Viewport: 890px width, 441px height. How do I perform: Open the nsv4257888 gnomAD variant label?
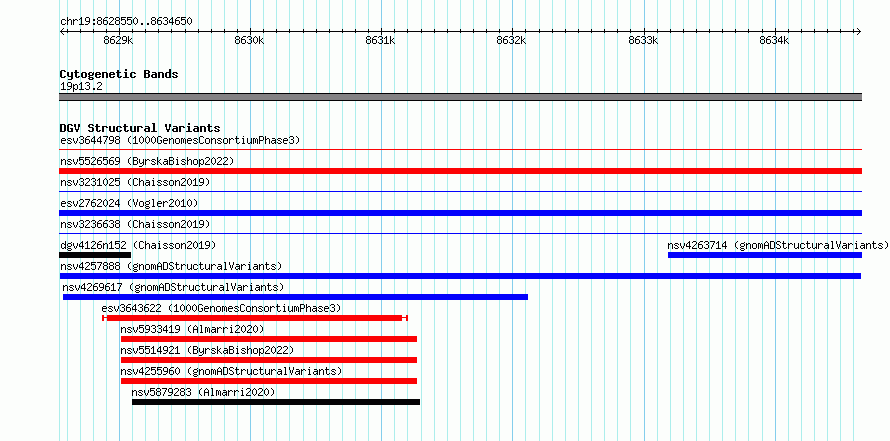[171, 266]
